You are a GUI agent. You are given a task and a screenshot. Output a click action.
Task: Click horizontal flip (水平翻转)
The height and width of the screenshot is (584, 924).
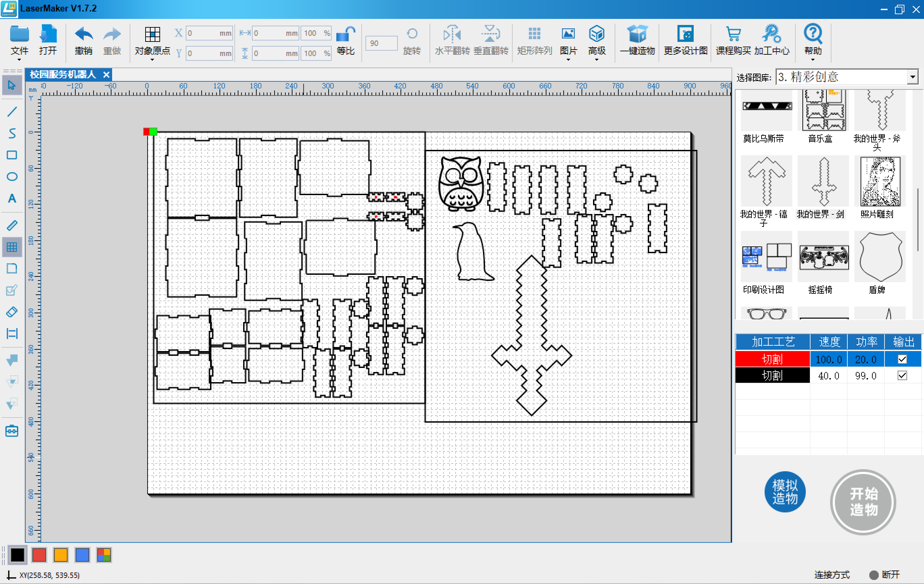(452, 41)
